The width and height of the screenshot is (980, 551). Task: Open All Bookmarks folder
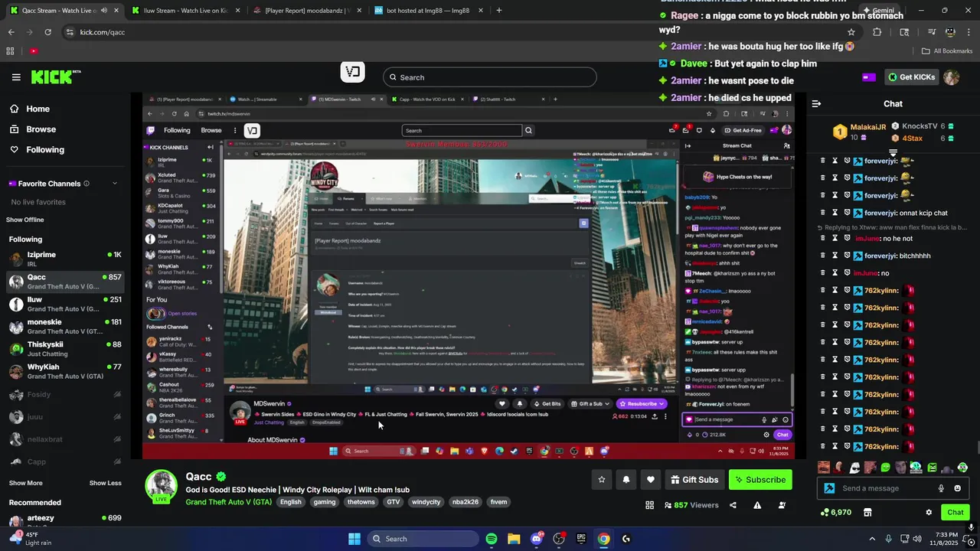click(947, 51)
